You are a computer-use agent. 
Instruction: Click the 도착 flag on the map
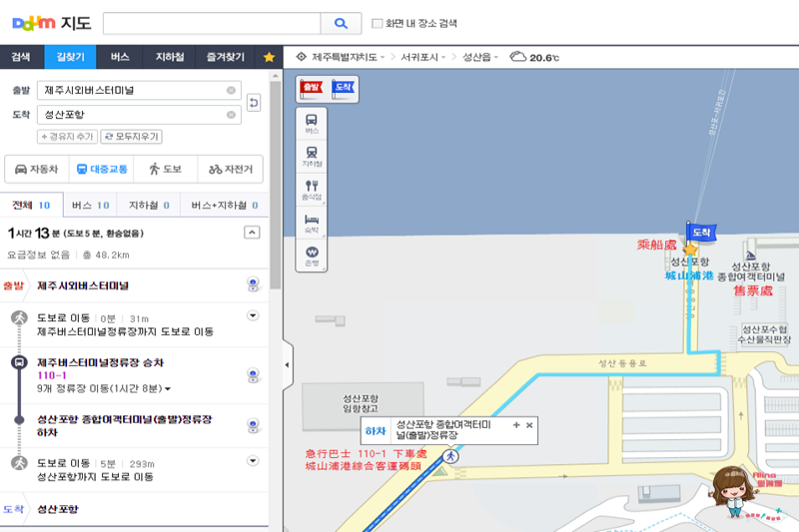pos(701,233)
